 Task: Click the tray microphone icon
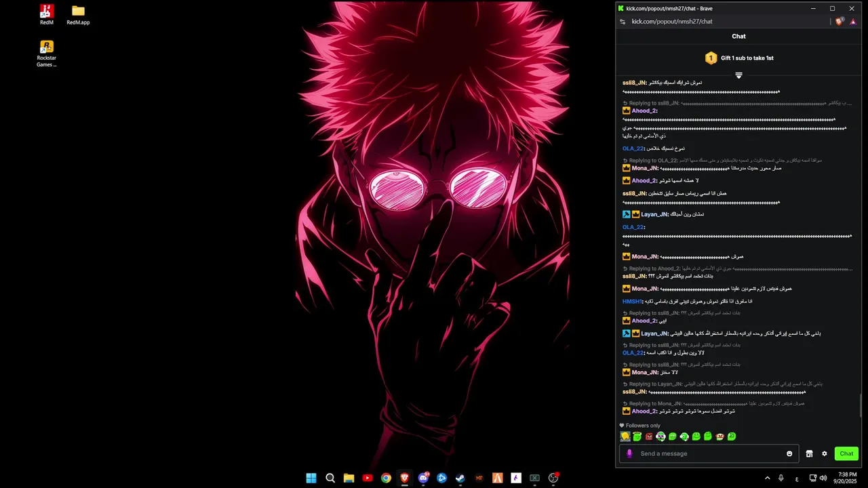[x=781, y=478]
